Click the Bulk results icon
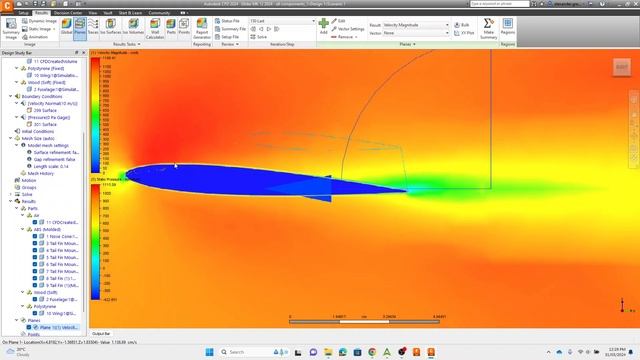640x360 pixels. click(457, 25)
